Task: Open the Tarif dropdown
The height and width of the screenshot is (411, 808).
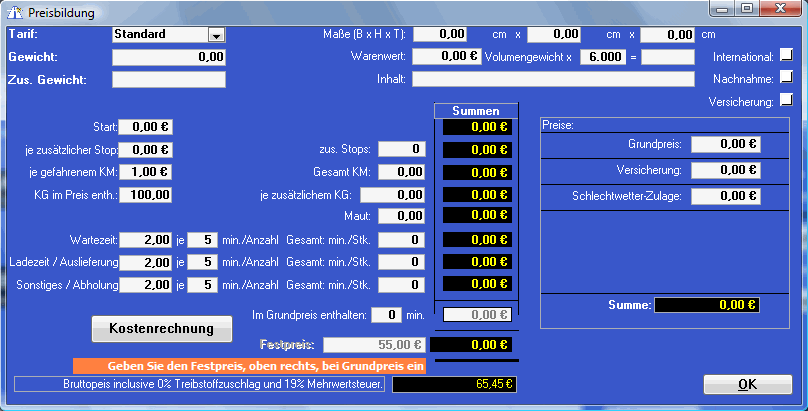Action: point(216,35)
